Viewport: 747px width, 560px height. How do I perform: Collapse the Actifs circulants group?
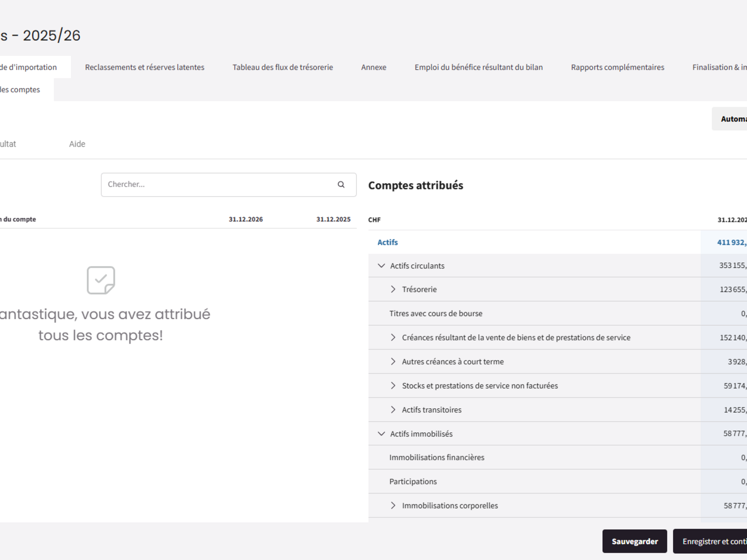coord(381,266)
